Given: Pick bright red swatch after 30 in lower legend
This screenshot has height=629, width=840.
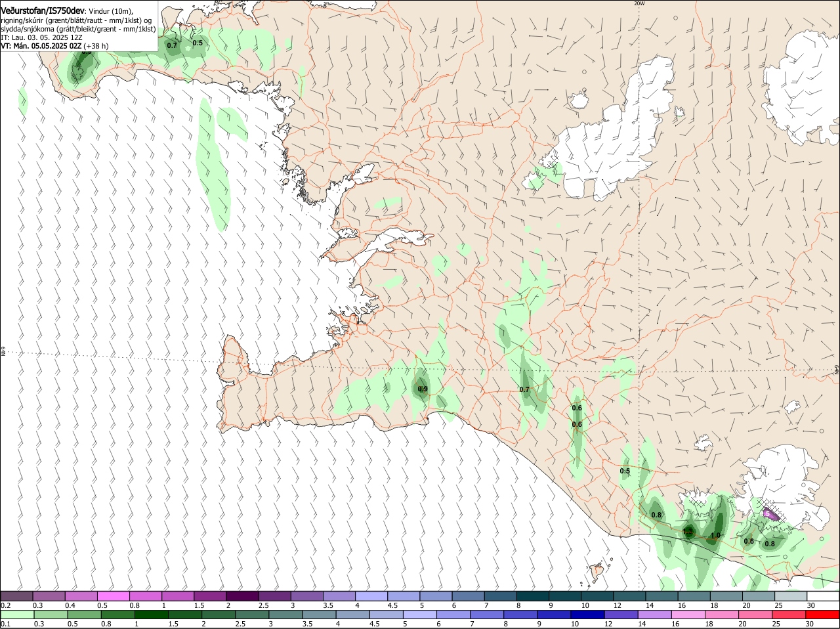Looking at the screenshot, I should [x=823, y=615].
